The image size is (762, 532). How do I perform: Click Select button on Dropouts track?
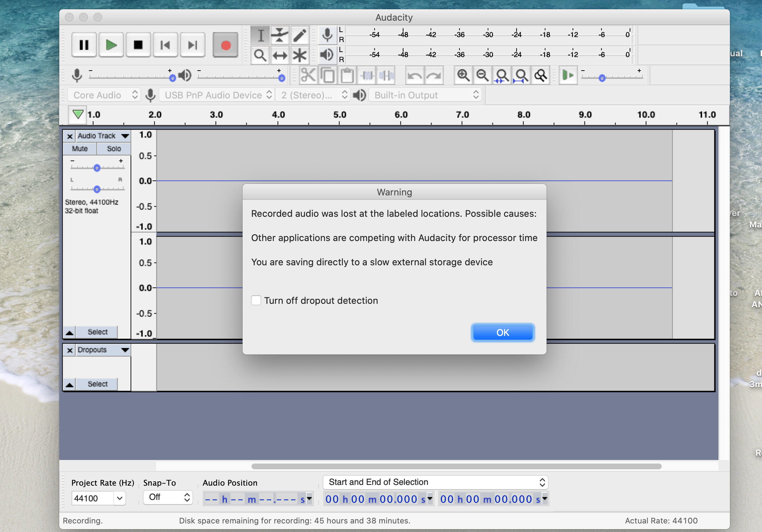(x=97, y=384)
